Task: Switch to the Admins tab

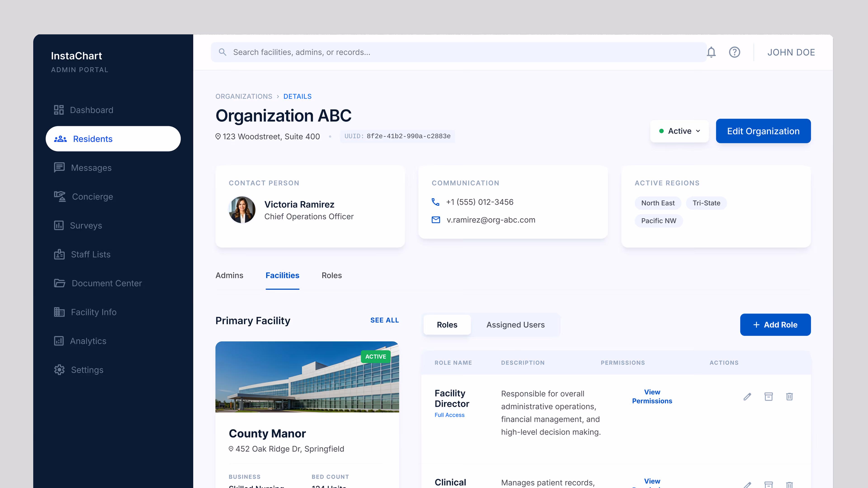Action: [x=229, y=275]
